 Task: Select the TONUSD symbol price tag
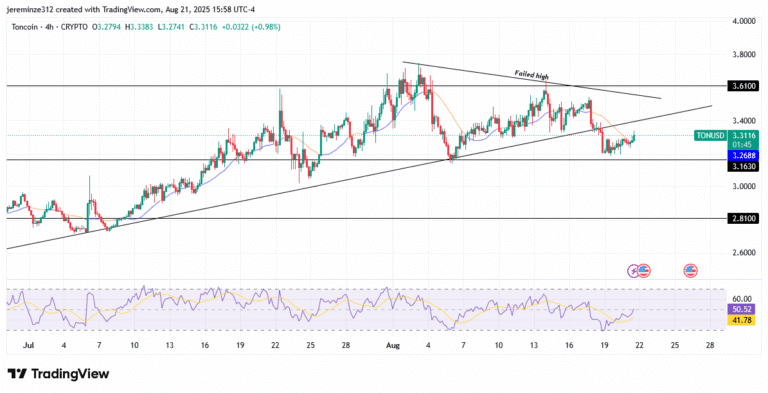[709, 135]
